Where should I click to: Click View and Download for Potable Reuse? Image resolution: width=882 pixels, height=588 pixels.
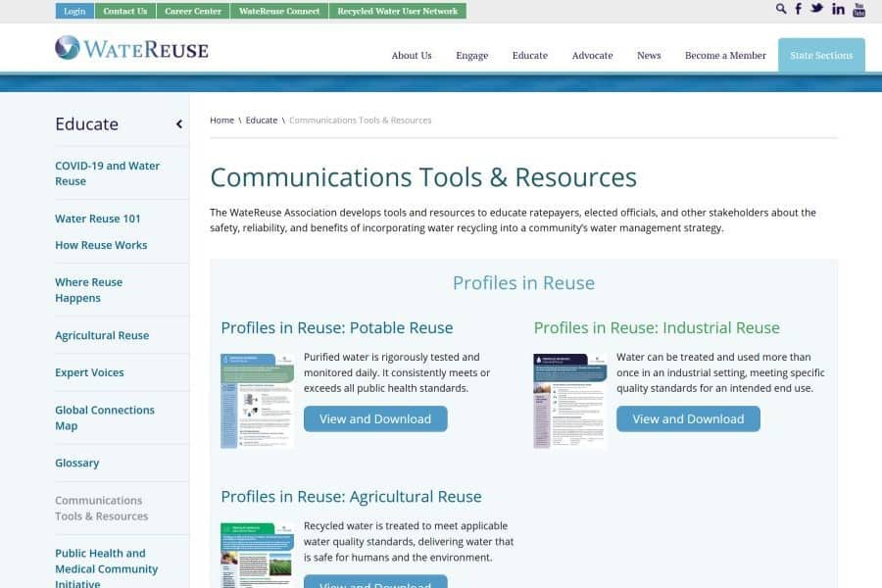375,418
